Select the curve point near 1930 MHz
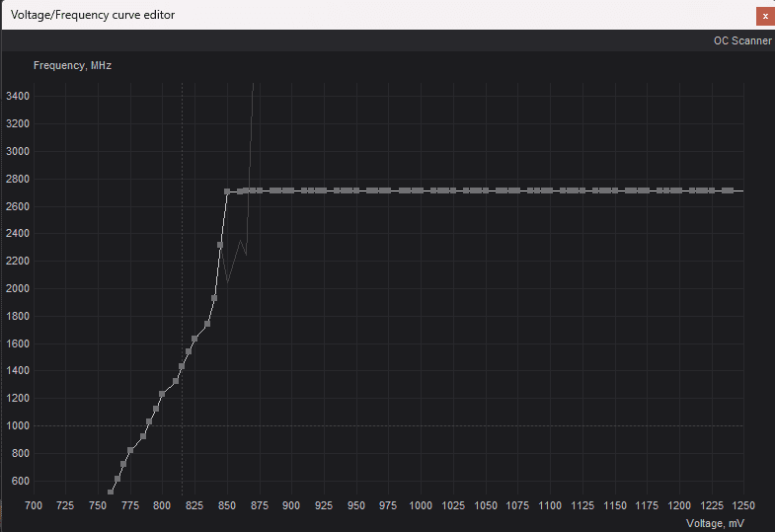The height and width of the screenshot is (532, 775). pos(214,298)
